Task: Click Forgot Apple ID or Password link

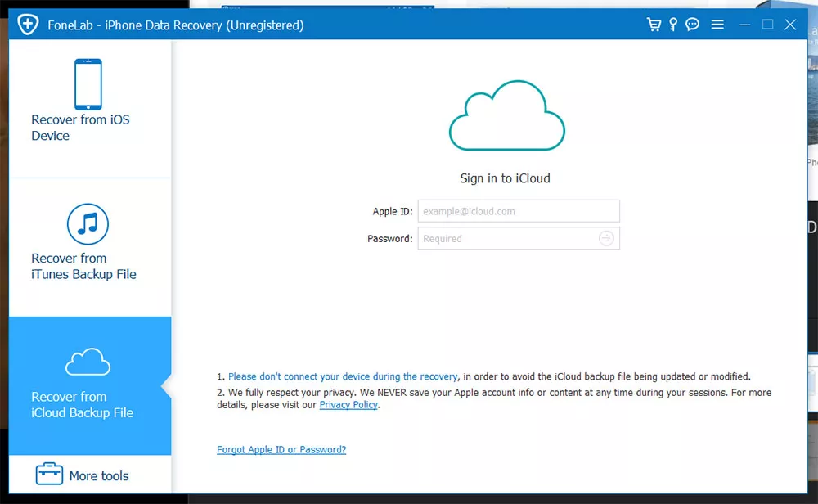Action: (x=281, y=450)
